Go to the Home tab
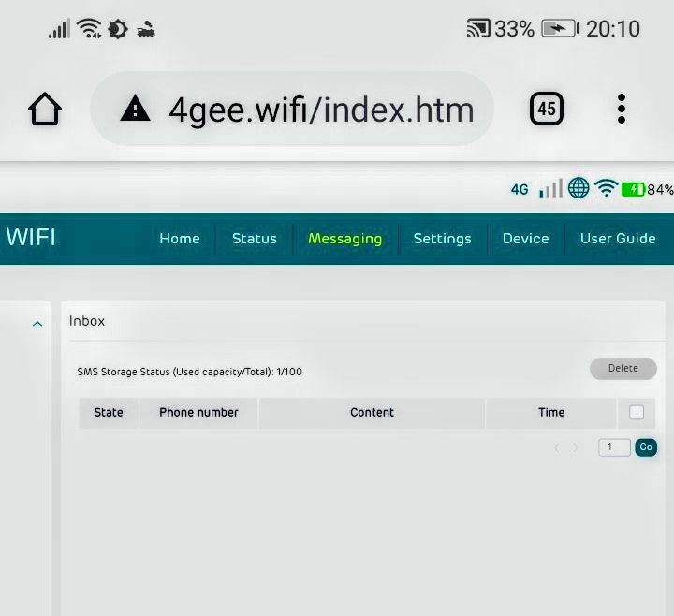This screenshot has height=616, width=674. [180, 239]
